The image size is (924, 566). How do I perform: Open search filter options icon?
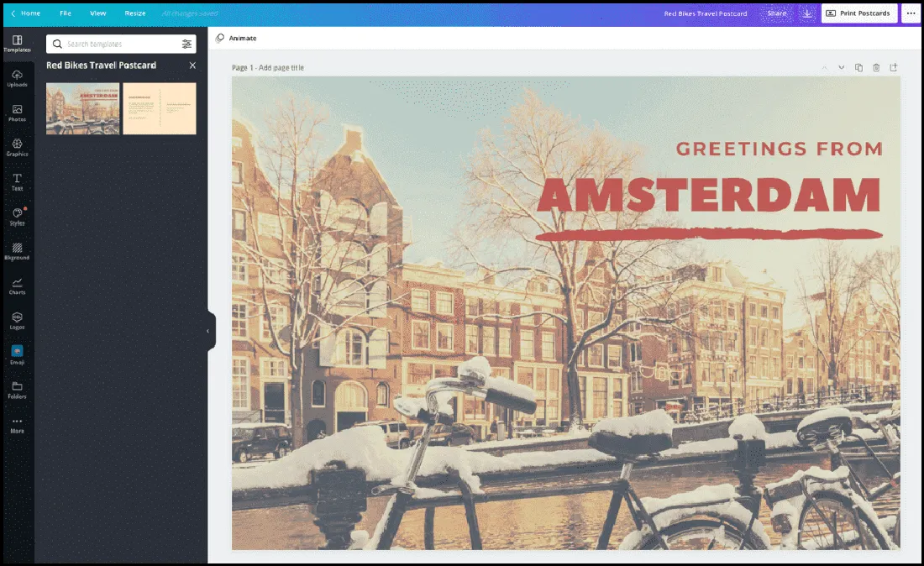[186, 44]
